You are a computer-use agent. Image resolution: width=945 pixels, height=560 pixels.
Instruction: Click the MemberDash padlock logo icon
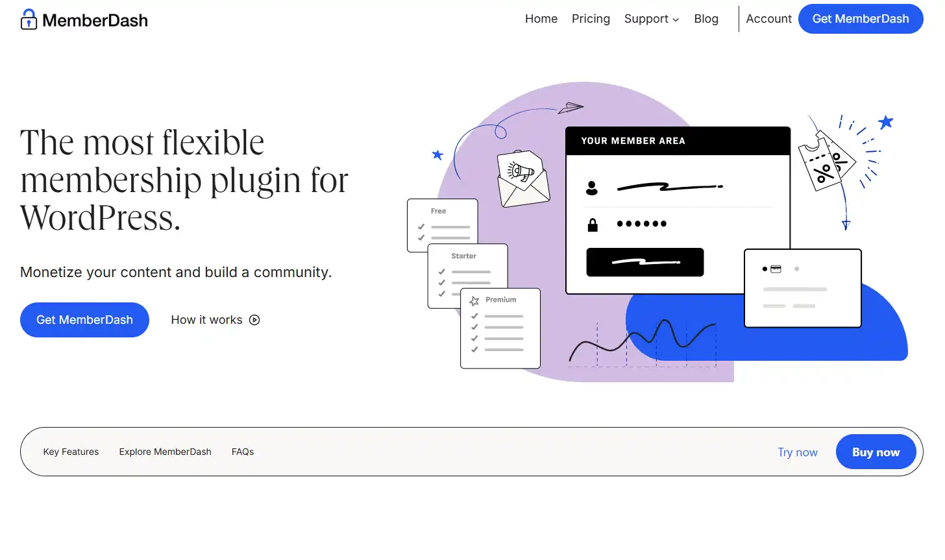[x=29, y=20]
